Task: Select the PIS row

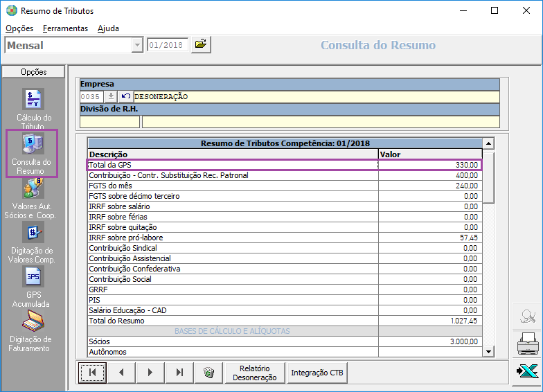Action: coord(285,300)
